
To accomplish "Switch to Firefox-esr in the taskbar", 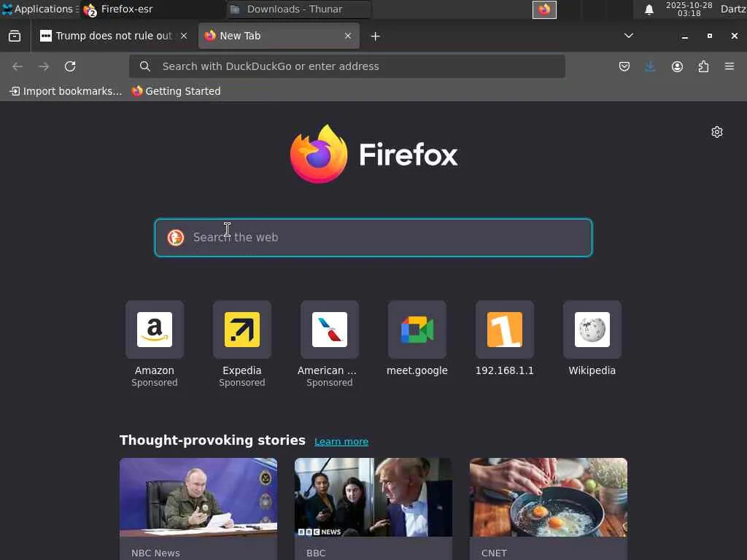I will [x=152, y=9].
